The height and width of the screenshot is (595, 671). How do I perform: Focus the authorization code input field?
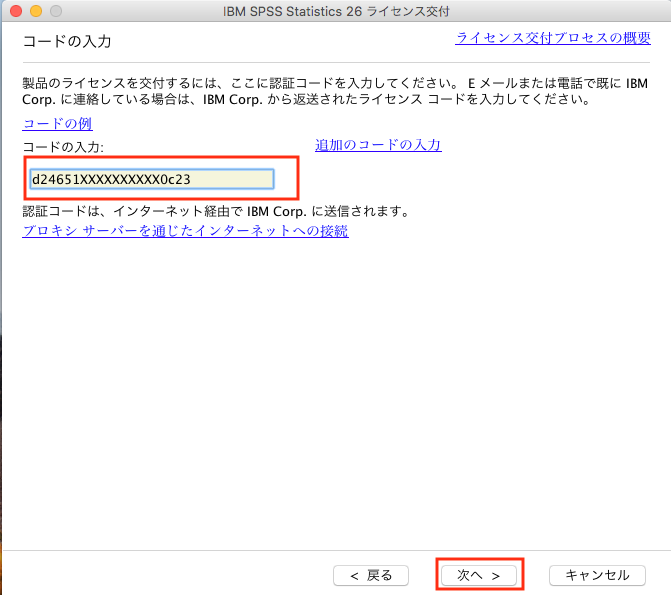[152, 179]
